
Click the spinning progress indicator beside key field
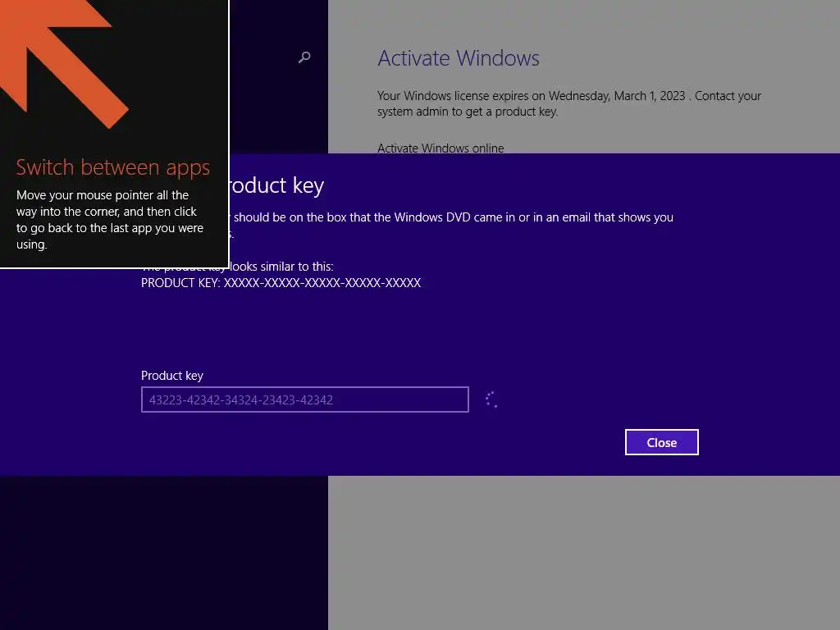click(x=492, y=399)
